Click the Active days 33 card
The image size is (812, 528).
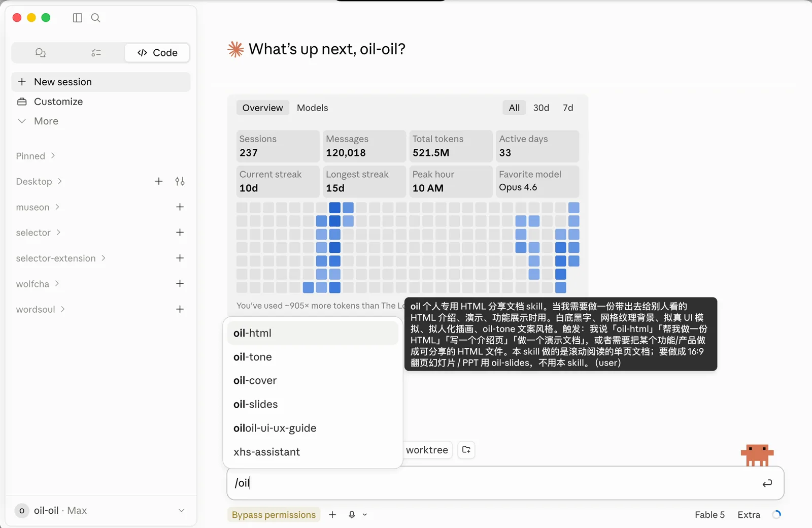tap(537, 146)
